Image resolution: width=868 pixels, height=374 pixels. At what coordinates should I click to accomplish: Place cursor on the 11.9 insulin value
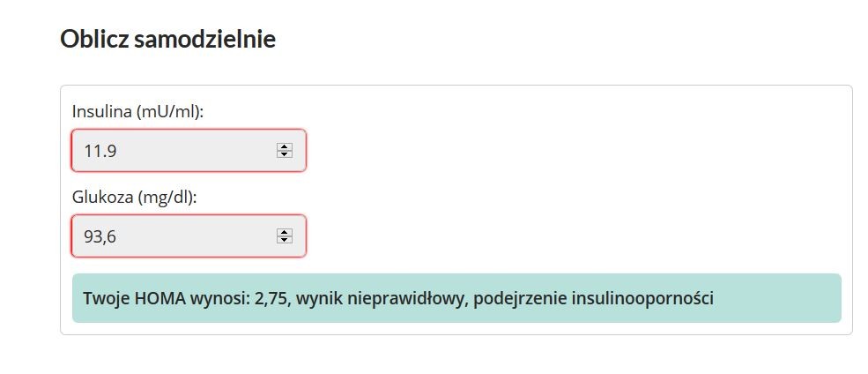tap(100, 151)
